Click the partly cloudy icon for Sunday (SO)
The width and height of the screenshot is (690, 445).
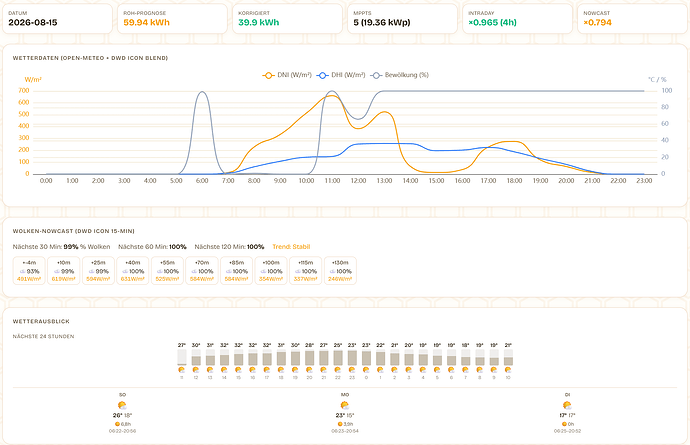122,405
